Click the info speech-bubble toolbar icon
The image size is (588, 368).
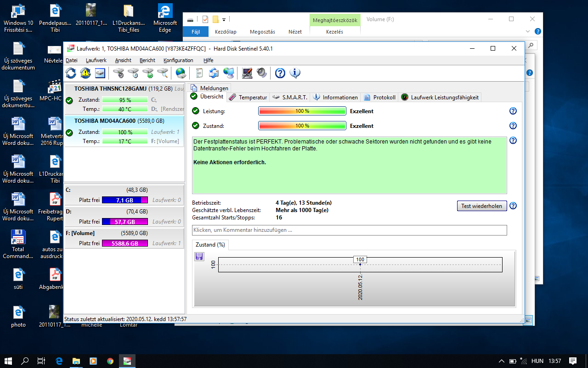click(x=294, y=73)
